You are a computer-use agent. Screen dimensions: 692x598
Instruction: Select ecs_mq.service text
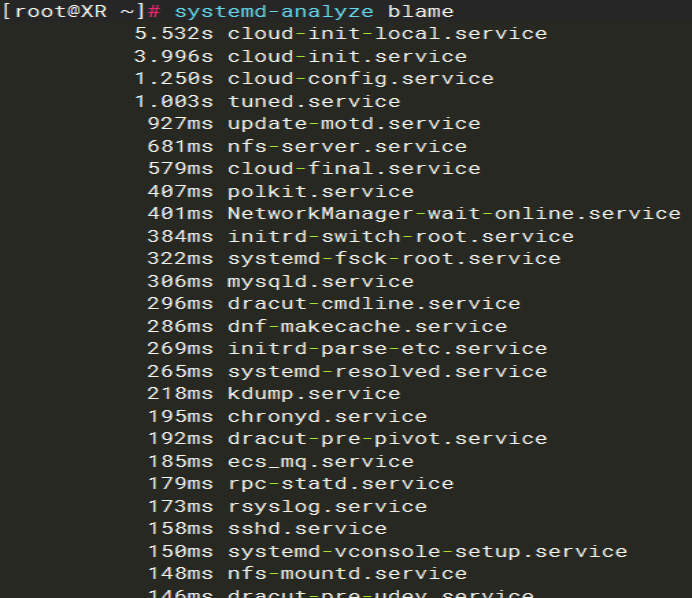[320, 462]
